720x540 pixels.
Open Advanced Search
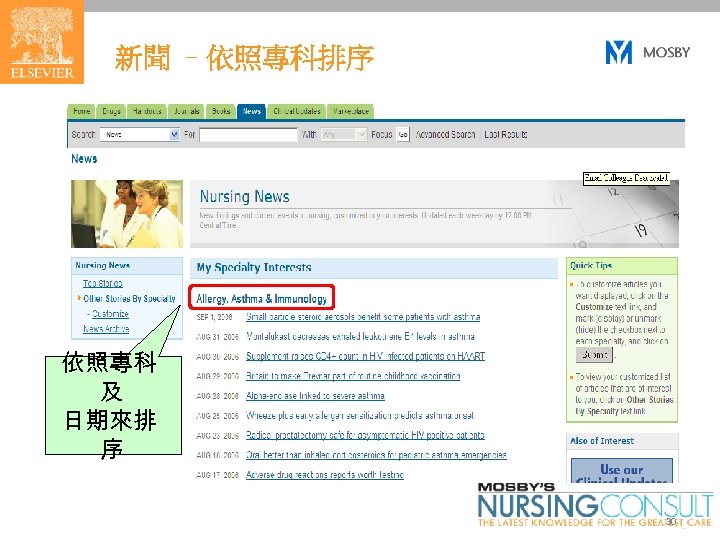445,135
